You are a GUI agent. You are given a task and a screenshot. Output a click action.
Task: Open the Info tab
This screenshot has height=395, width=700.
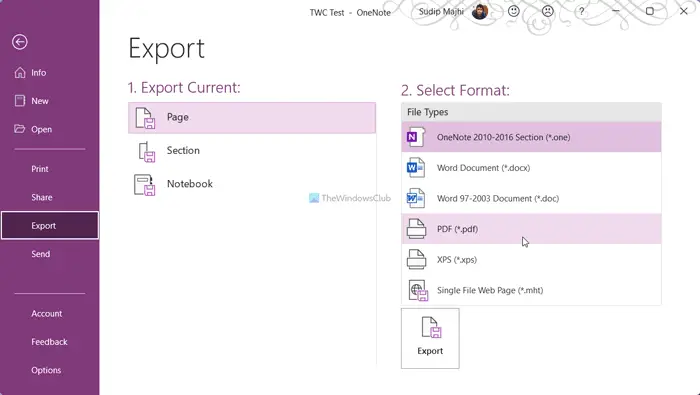click(x=50, y=72)
